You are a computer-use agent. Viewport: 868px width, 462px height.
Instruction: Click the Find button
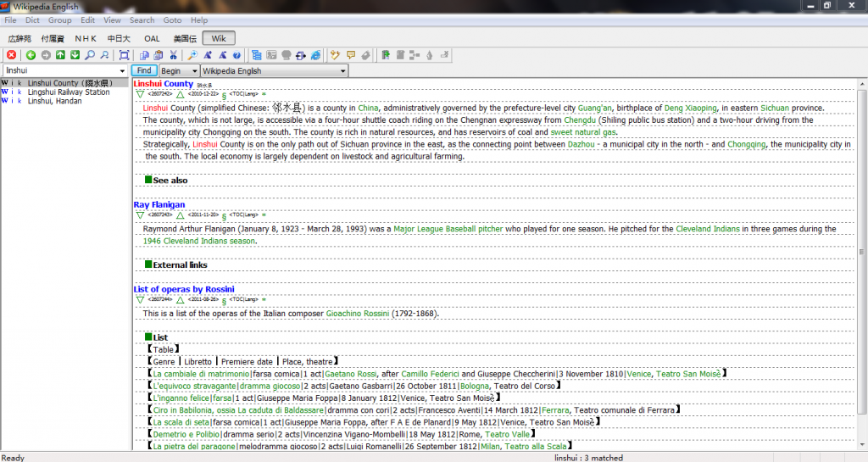pos(144,71)
